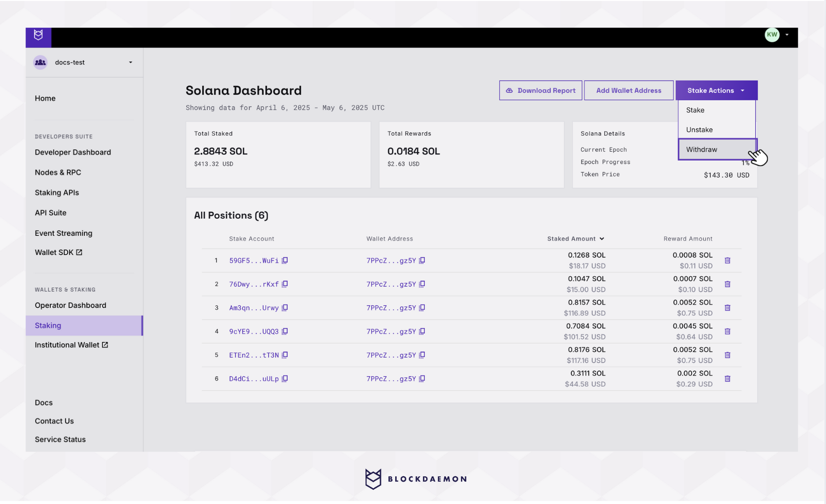Screen dimensions: 826x504
Task: Toggle the Stake Actions dropdown
Action: coord(716,90)
